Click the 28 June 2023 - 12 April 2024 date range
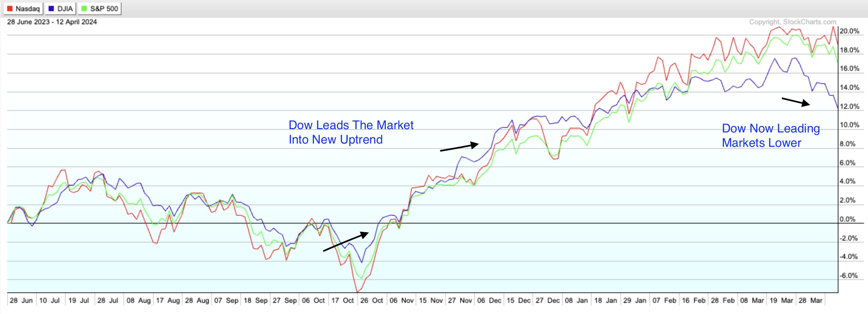This screenshot has width=868, height=314. pyautogui.click(x=52, y=22)
